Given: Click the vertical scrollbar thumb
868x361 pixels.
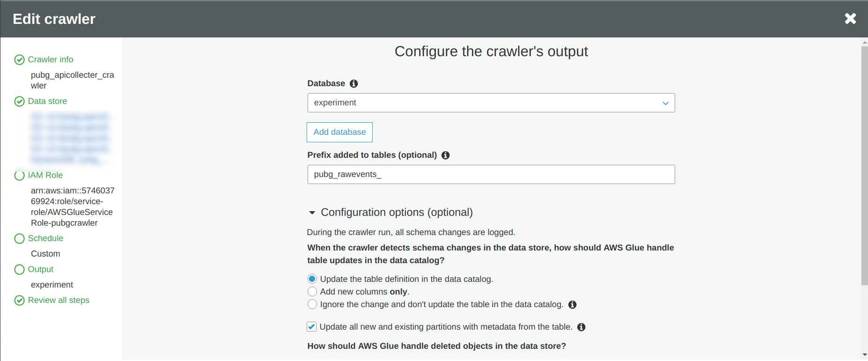Looking at the screenshot, I should click(x=864, y=164).
